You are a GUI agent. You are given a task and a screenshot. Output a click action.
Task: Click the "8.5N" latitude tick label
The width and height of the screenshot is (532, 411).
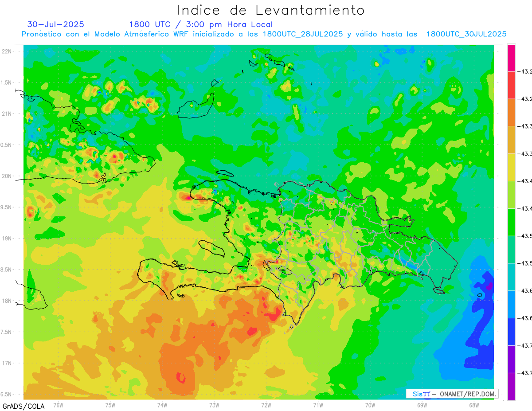tap(7, 270)
